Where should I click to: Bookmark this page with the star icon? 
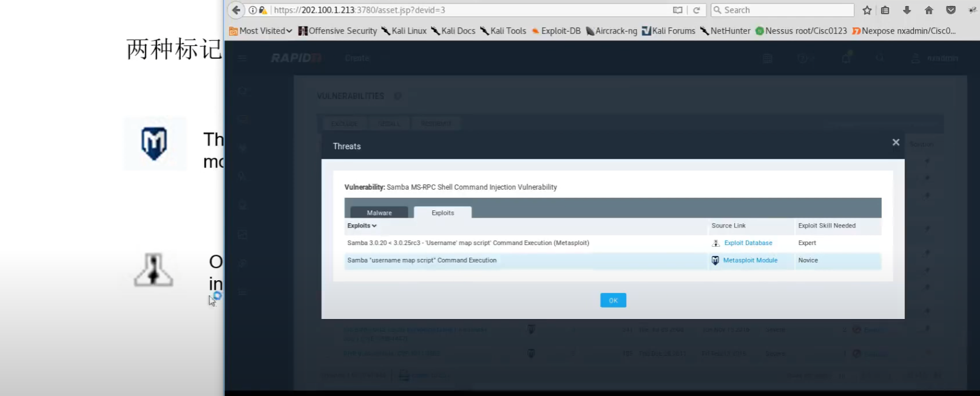[x=867, y=10]
